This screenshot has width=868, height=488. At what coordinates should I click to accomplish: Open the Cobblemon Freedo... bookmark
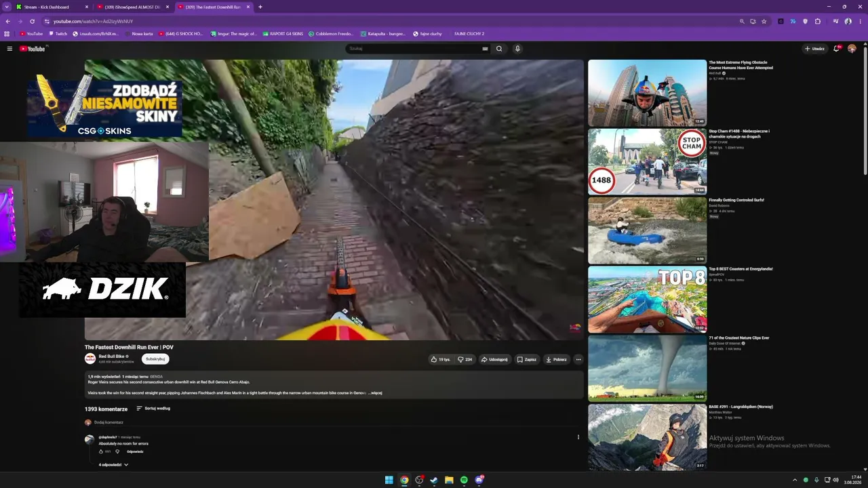[330, 33]
